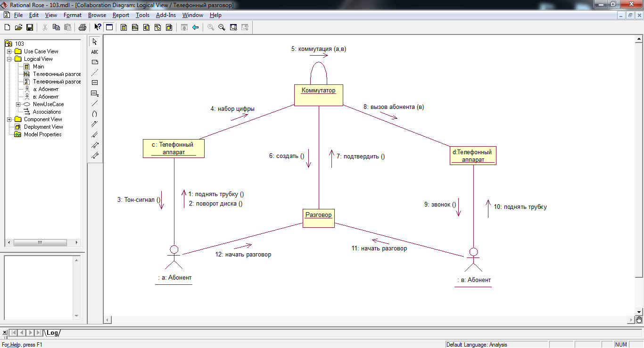
Task: Choose the Object Link line tool
Action: [x=95, y=104]
